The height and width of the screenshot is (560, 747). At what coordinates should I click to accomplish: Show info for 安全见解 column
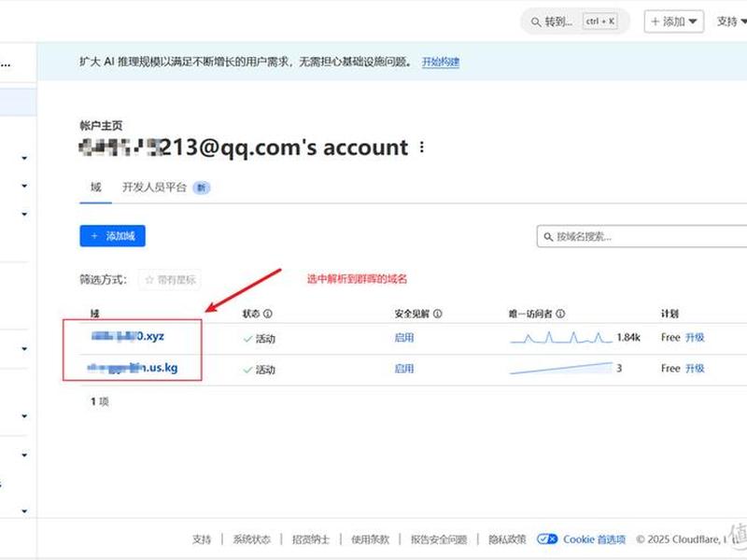437,314
